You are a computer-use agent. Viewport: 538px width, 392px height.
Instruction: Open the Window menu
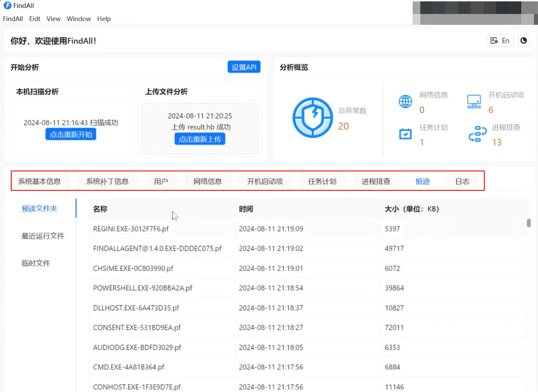point(79,19)
